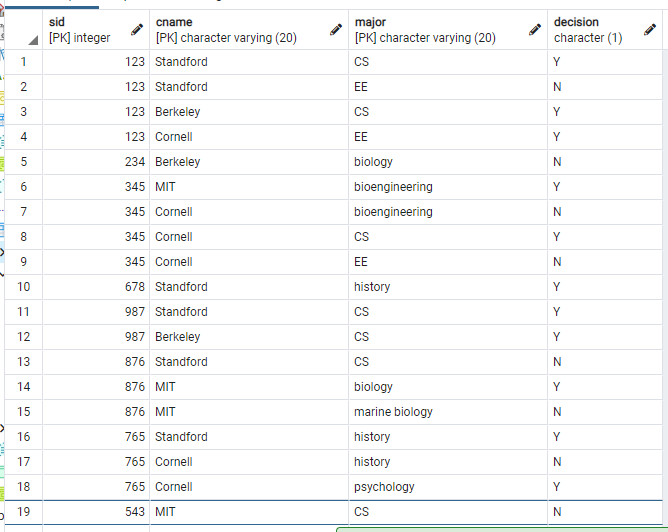
Task: Click the biology cell in row 14
Action: coord(448,387)
